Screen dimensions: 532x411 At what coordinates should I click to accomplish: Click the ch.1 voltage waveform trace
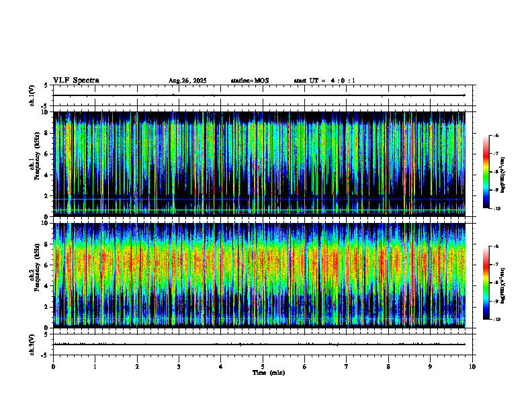(x=259, y=95)
